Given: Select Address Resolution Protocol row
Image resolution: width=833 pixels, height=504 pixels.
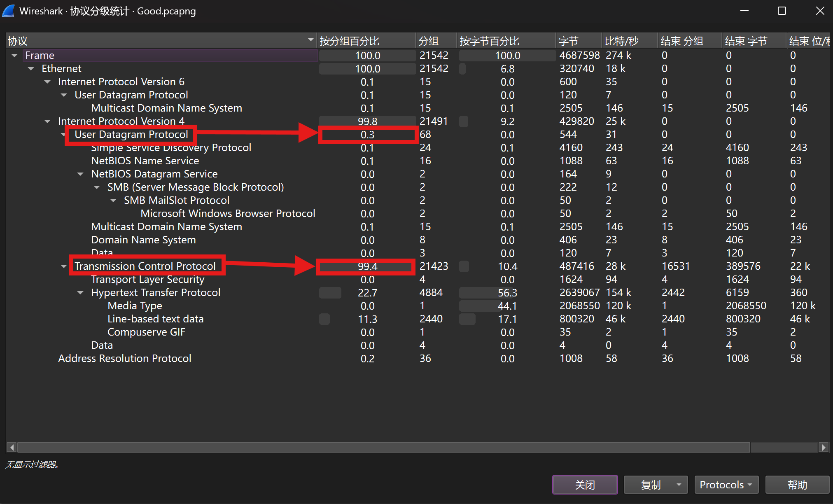Looking at the screenshot, I should coord(418,358).
